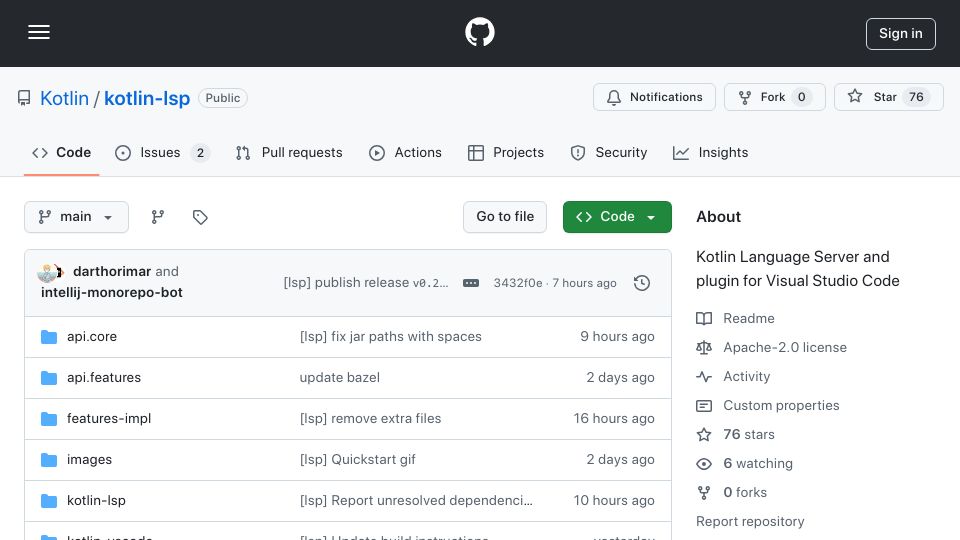The width and height of the screenshot is (960, 540).
Task: Open the kotlin-lsp folder
Action: click(96, 500)
